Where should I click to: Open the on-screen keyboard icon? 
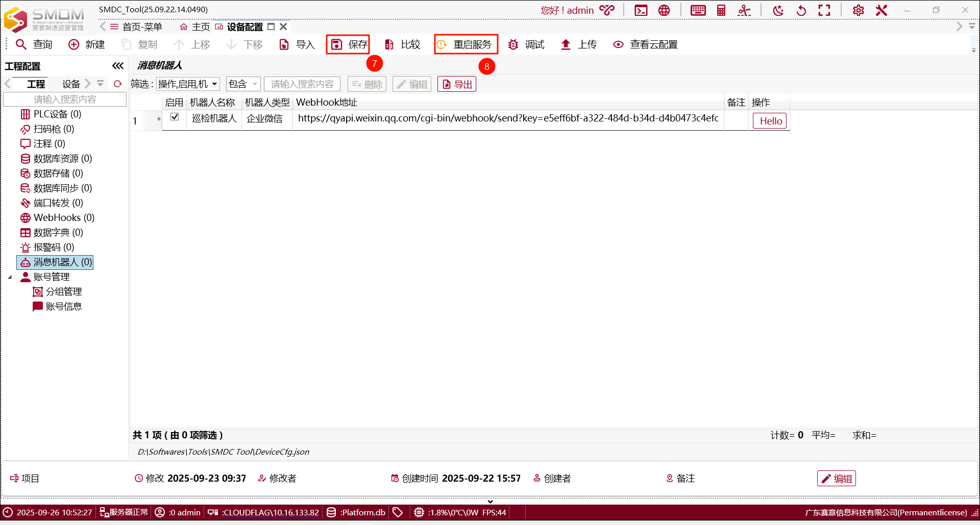click(698, 10)
